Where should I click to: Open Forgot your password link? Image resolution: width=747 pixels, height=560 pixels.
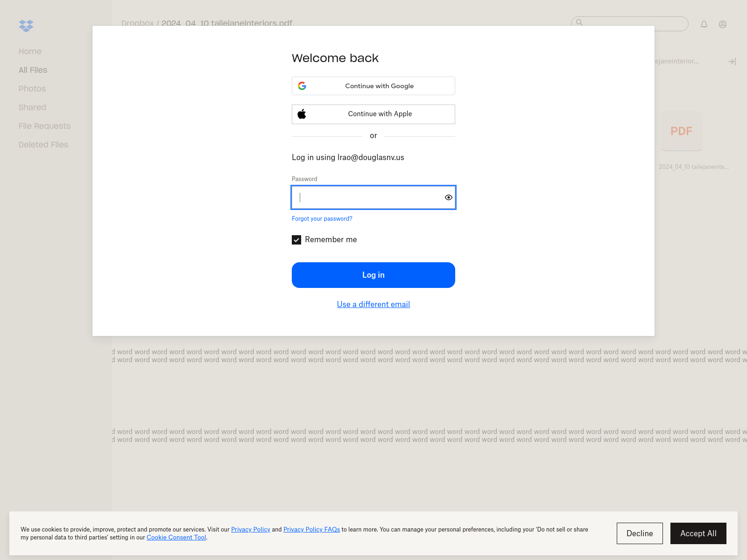coord(322,219)
